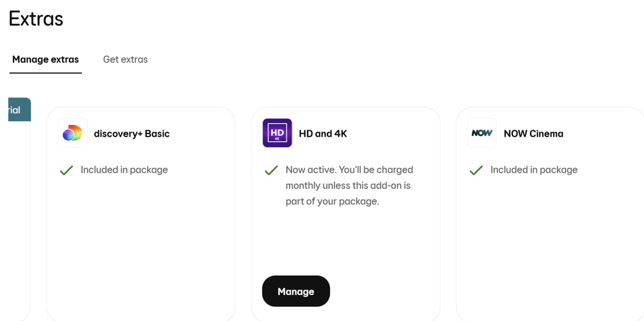Image resolution: width=644 pixels, height=321 pixels.
Task: Click empty area of NOW Cinema card
Action: (551, 246)
